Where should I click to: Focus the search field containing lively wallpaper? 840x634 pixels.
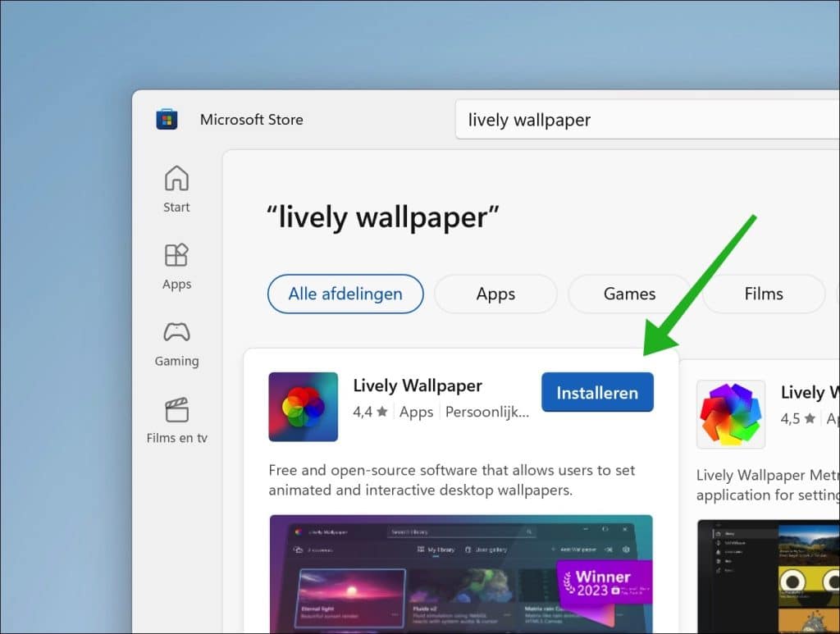(x=647, y=120)
